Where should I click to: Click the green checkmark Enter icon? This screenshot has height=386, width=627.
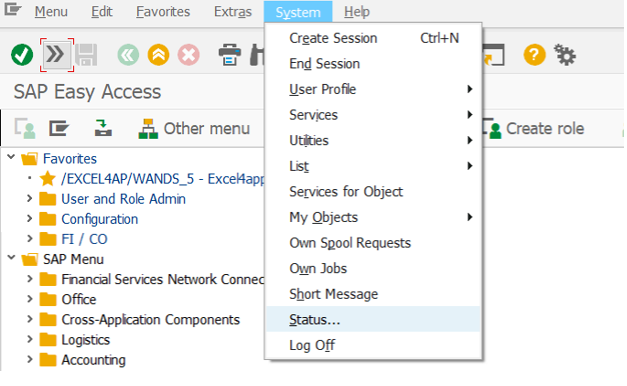[x=22, y=55]
